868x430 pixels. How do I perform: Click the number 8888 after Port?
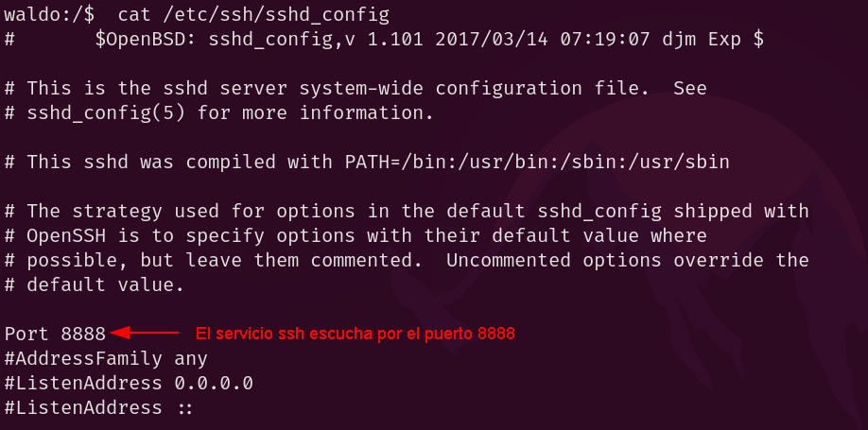[x=83, y=334]
